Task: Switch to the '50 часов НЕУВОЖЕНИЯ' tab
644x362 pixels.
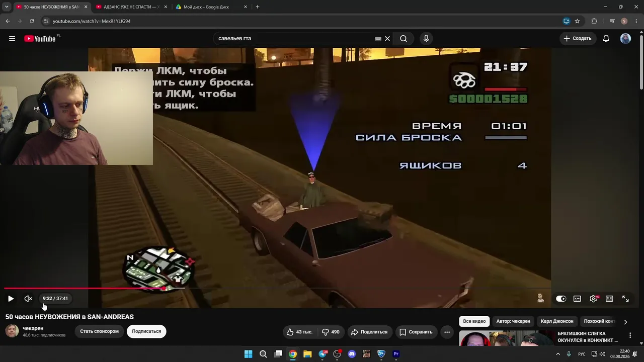Action: 52,7
